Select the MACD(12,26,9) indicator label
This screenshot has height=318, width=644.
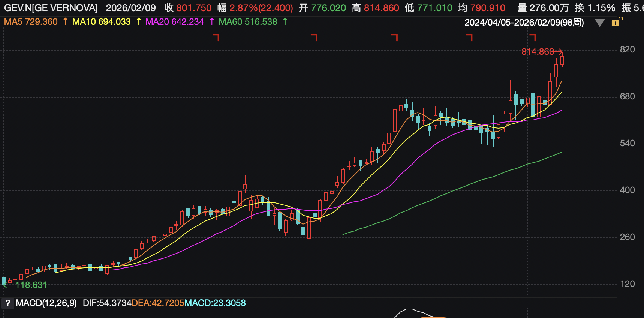coord(46,303)
